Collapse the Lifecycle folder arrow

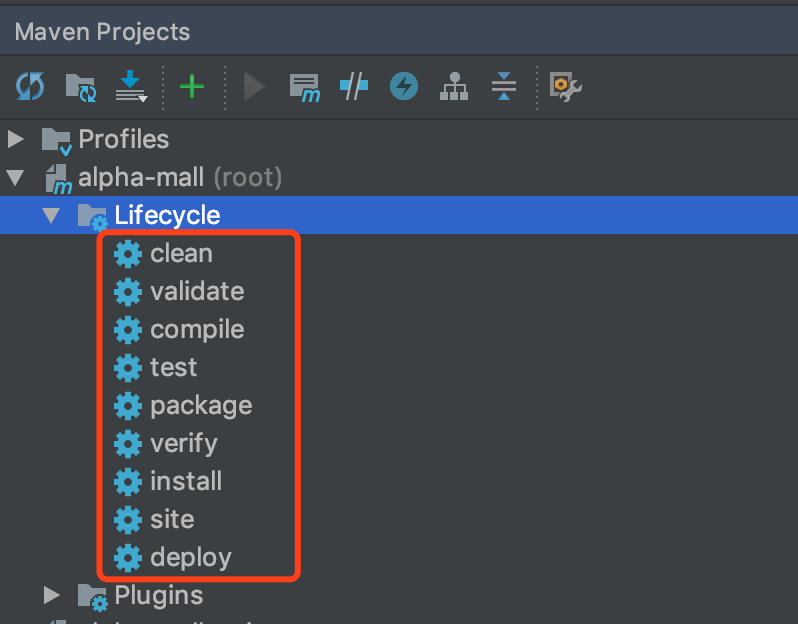tap(52, 216)
